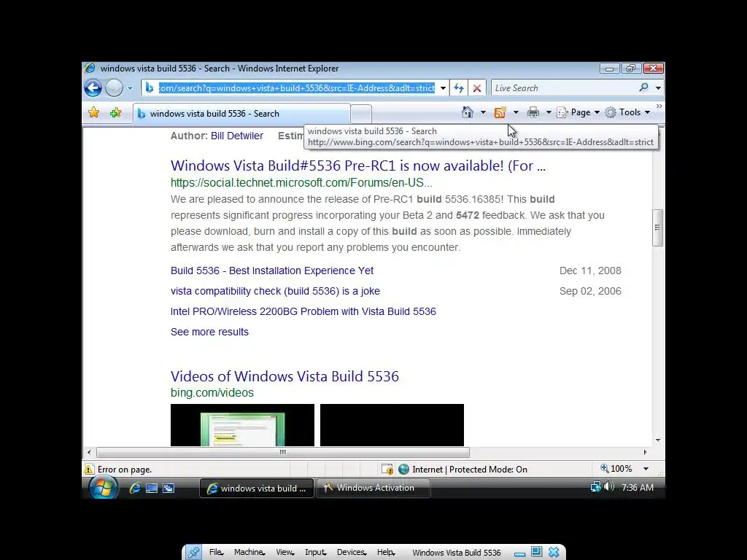Select the 'windows vista build ...' taskbar button

257,488
